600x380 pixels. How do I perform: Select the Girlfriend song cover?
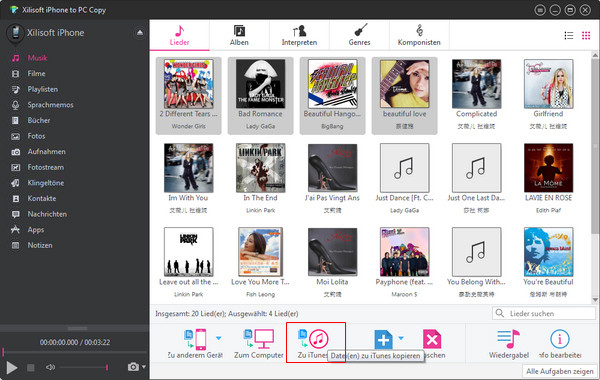click(548, 84)
